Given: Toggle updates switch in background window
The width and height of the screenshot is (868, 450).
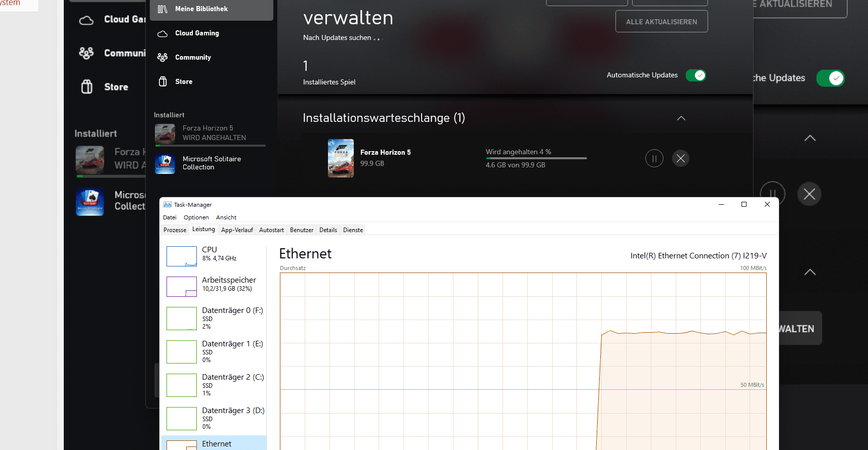Looking at the screenshot, I should pos(830,78).
